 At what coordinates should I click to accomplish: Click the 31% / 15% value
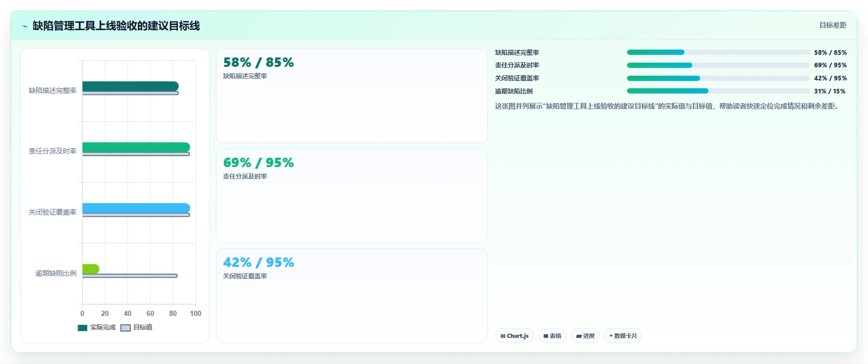click(830, 91)
